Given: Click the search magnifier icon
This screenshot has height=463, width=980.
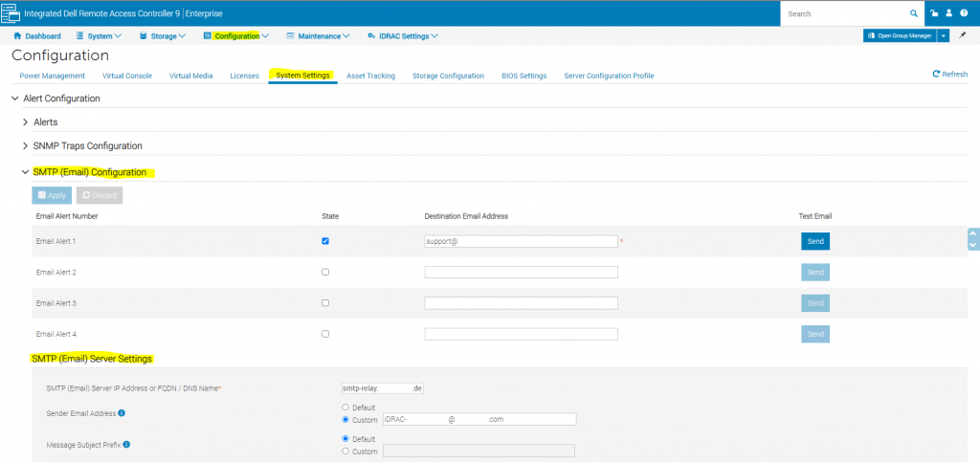Looking at the screenshot, I should pos(913,13).
